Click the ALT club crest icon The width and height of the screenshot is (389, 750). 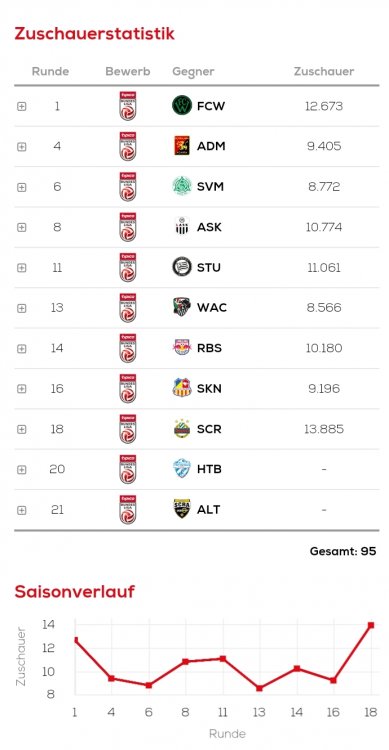tap(182, 509)
